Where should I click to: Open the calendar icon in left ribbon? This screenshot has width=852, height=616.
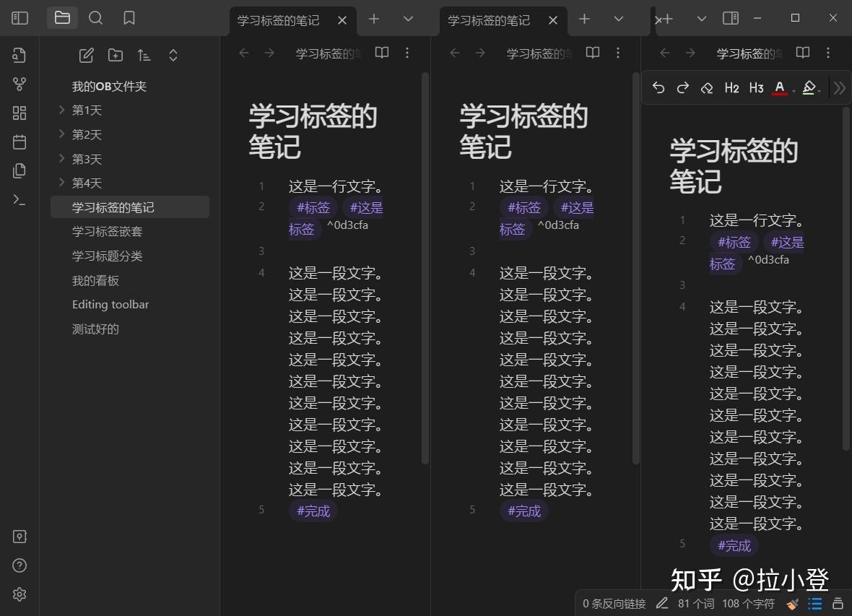[19, 142]
